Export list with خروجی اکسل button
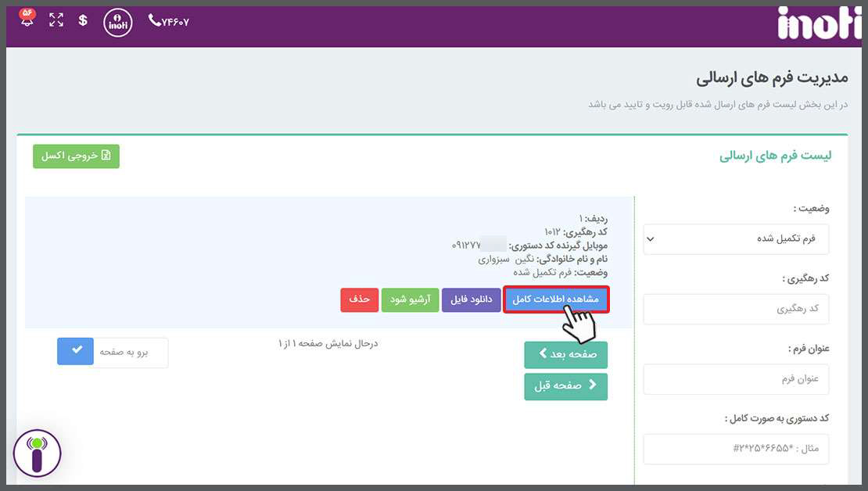The height and width of the screenshot is (491, 868). coord(76,156)
